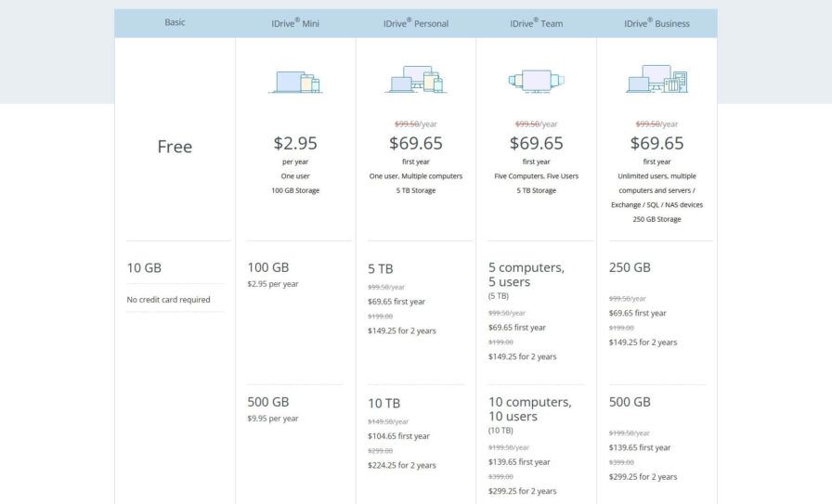Pick the 10 TB Personal plan option

point(384,403)
